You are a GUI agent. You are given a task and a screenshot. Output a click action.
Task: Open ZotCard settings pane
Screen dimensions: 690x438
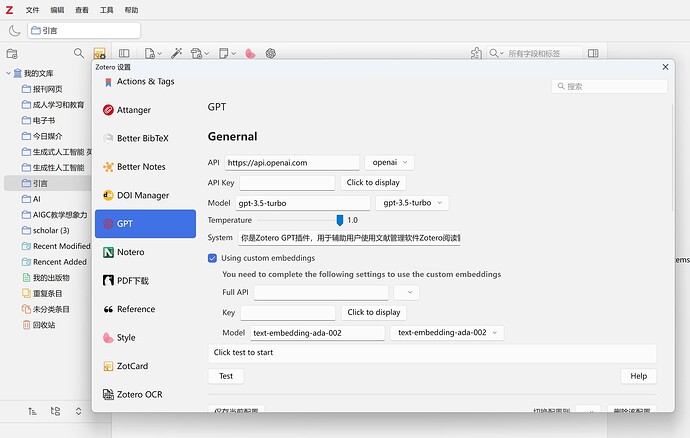click(145, 366)
